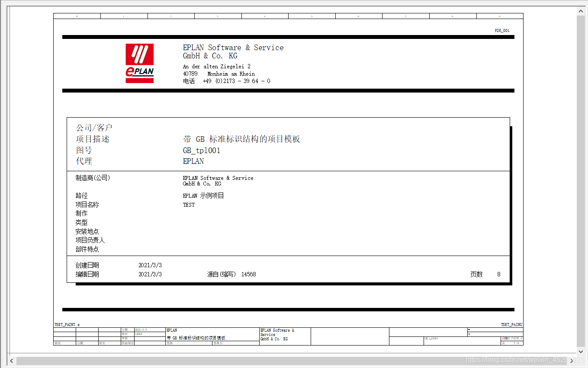This screenshot has width=588, height=368.
Task: Click the 编辑日期 date value 2021/3/3
Action: [150, 274]
